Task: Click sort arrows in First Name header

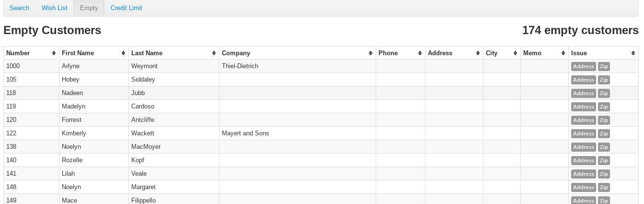Action: [124, 53]
